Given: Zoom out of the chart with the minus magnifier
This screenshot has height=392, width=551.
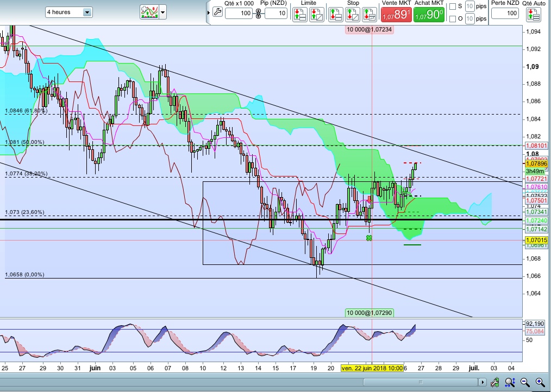Looking at the screenshot, I should [x=525, y=383].
